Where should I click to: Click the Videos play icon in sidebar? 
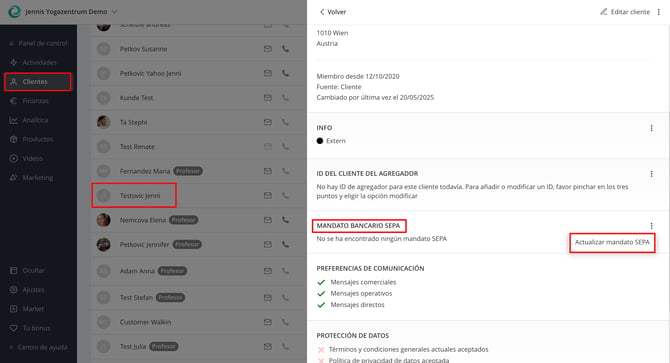click(x=13, y=158)
